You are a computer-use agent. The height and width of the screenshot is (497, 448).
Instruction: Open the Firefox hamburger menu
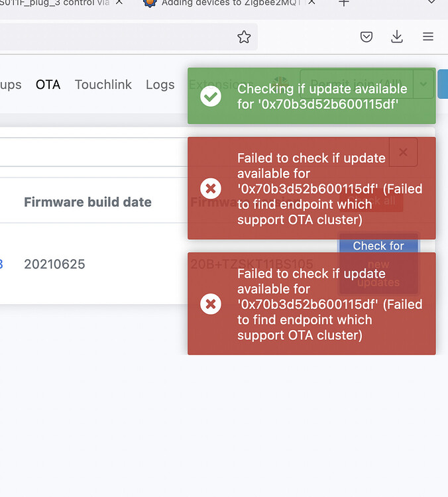(x=428, y=36)
